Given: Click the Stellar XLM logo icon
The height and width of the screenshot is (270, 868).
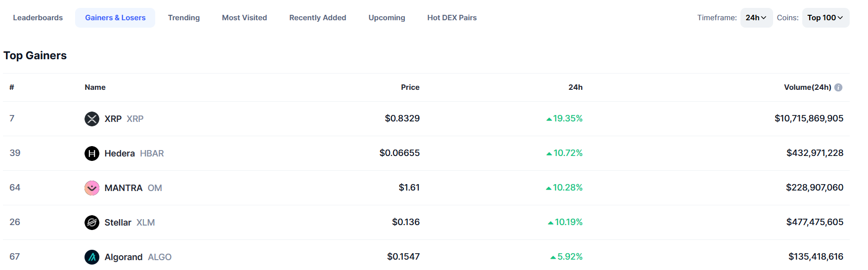Looking at the screenshot, I should (92, 223).
